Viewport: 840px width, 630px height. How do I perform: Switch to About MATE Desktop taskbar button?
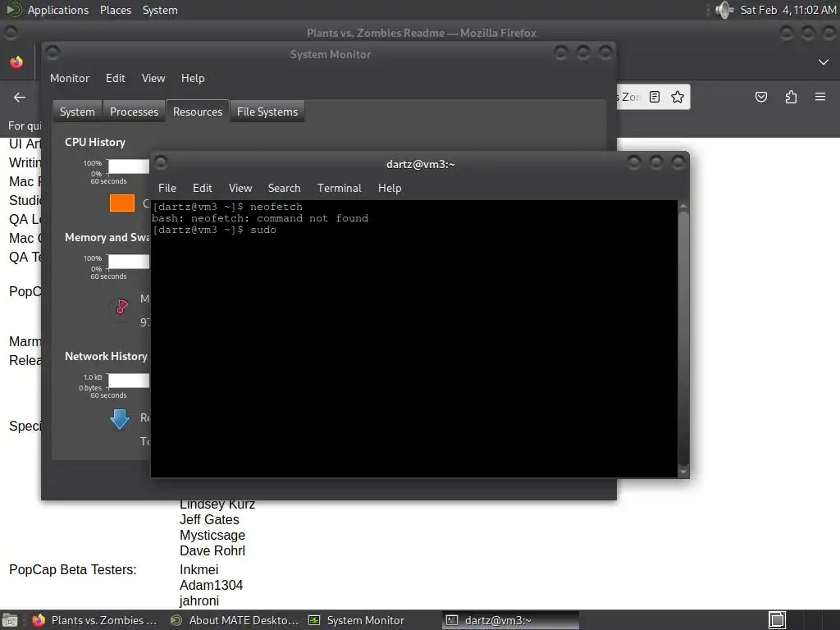tap(234, 620)
